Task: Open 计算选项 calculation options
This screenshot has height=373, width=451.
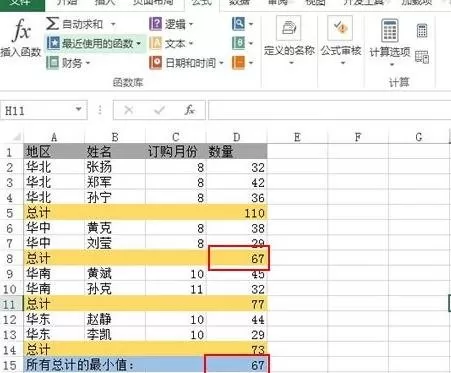Action: [x=390, y=42]
